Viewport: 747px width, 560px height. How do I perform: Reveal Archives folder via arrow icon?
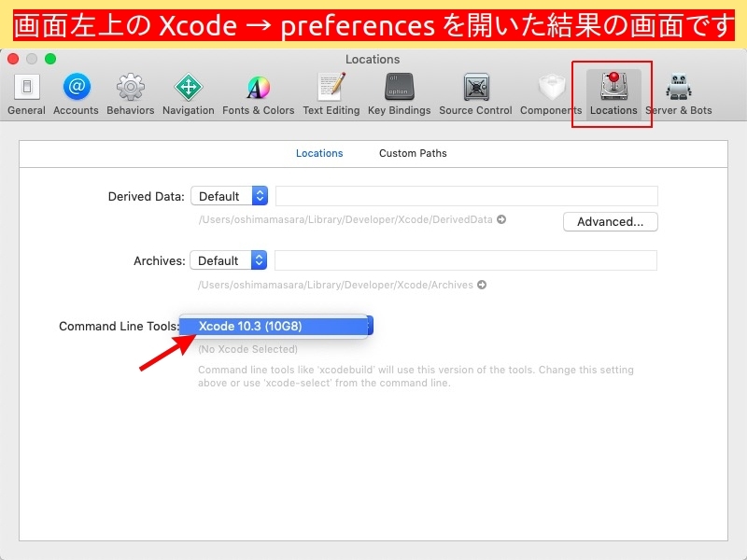tap(482, 285)
